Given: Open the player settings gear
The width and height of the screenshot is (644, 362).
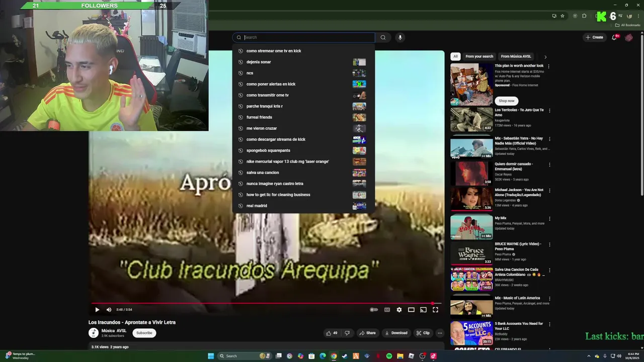Looking at the screenshot, I should point(399,310).
